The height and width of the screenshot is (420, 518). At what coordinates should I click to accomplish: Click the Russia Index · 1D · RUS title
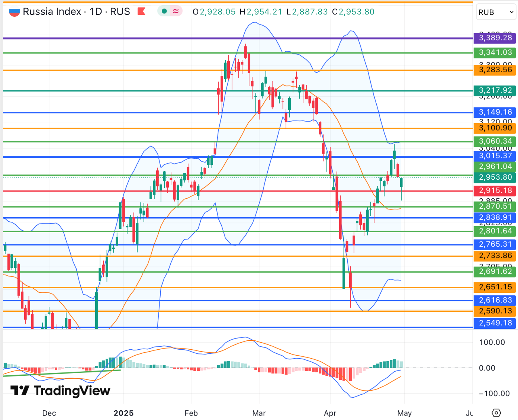76,12
